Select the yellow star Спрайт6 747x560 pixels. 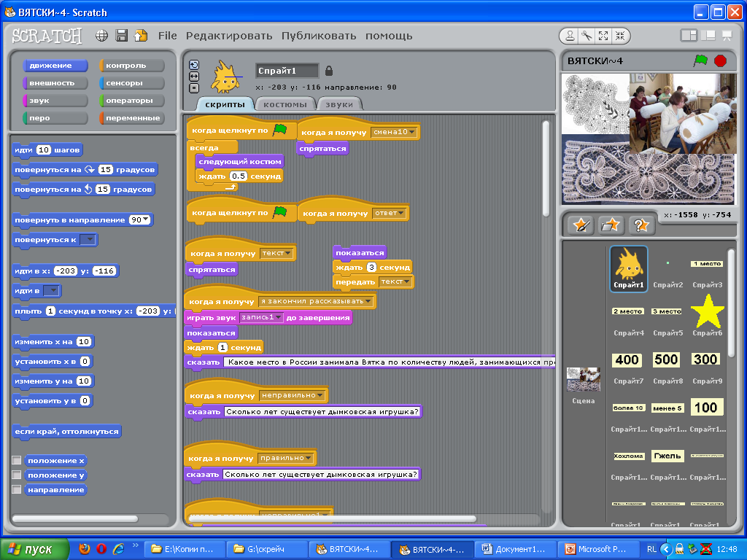point(708,315)
